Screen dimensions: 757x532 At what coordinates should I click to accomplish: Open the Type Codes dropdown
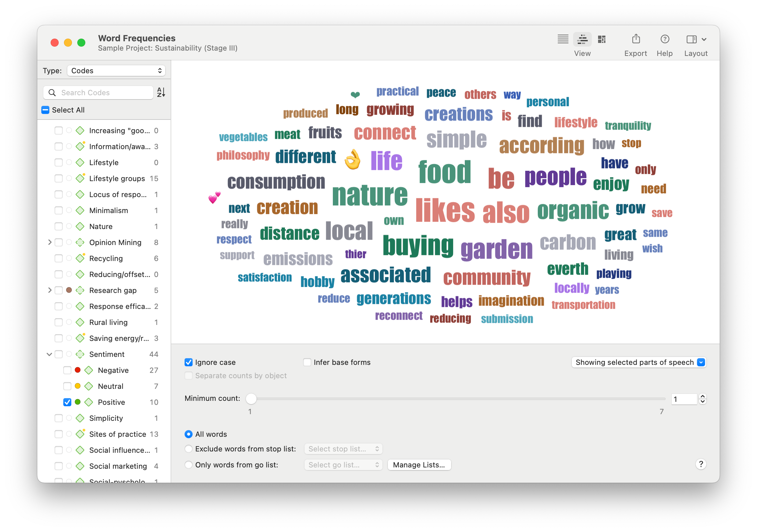tap(116, 71)
